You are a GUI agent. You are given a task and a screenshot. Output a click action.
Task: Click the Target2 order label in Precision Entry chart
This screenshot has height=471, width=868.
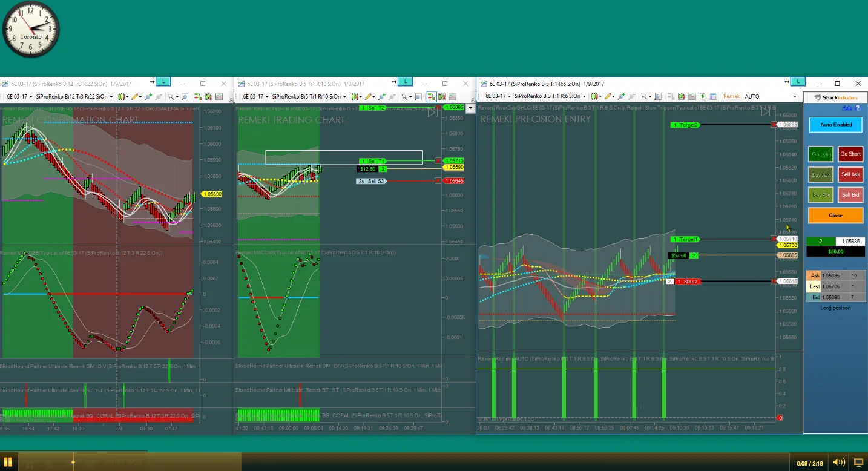coord(685,125)
